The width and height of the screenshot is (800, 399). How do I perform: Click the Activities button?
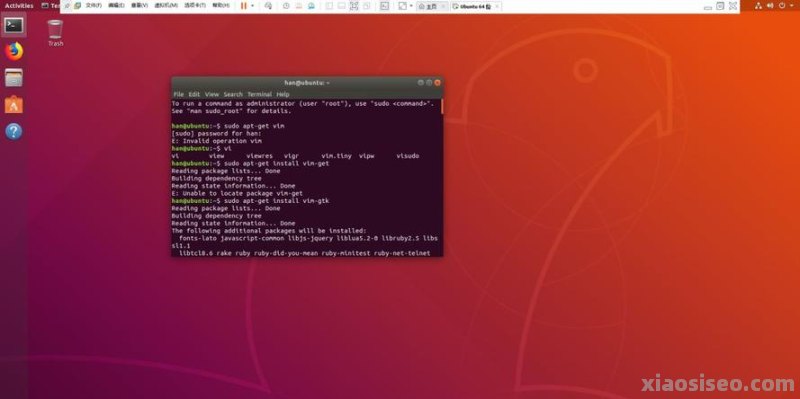tap(19, 6)
